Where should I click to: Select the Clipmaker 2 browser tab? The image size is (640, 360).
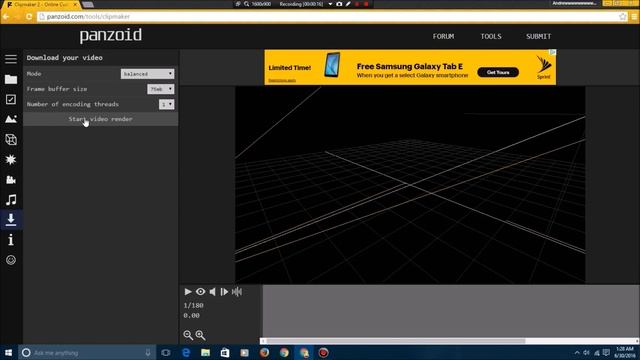pyautogui.click(x=41, y=4)
